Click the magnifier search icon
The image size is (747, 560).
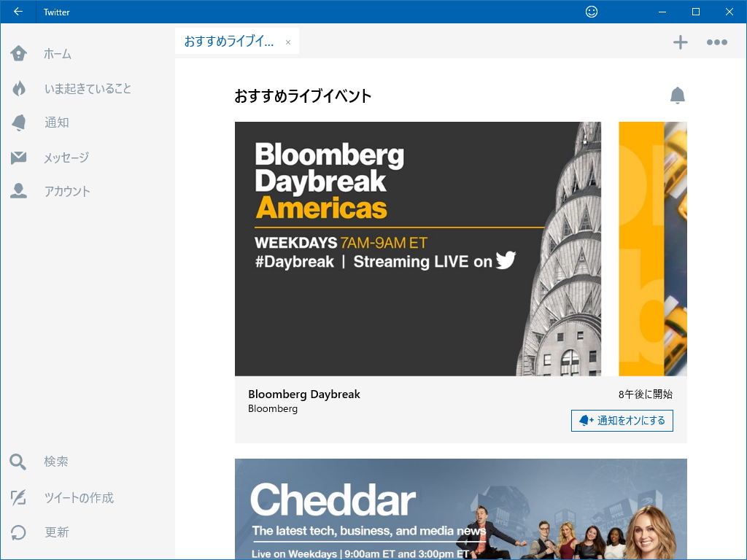[18, 462]
